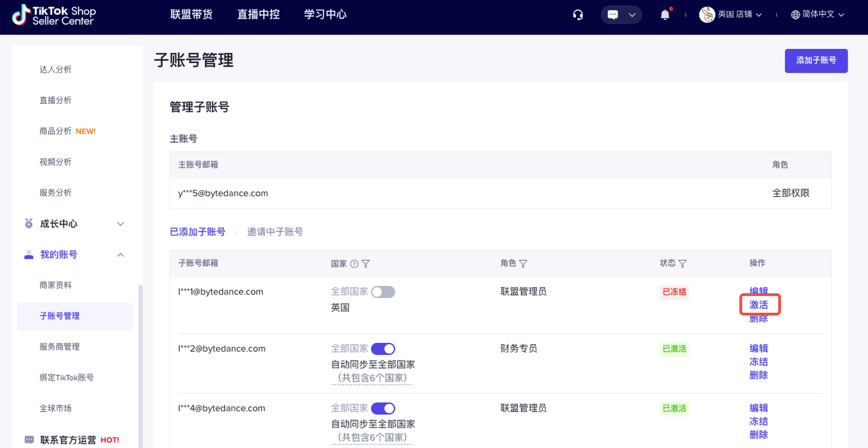The image size is (868, 448).
Task: Click the country filter funnel icon
Action: pos(366,263)
